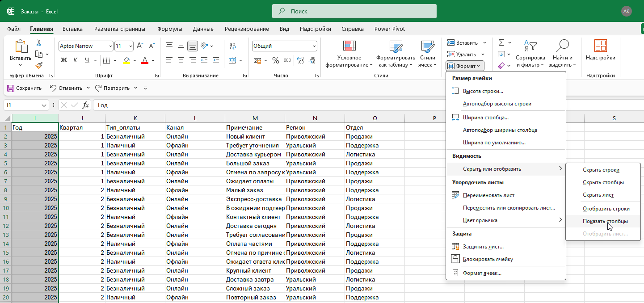The height and width of the screenshot is (303, 644).
Task: Click the AutoSum sigma icon
Action: 501,43
